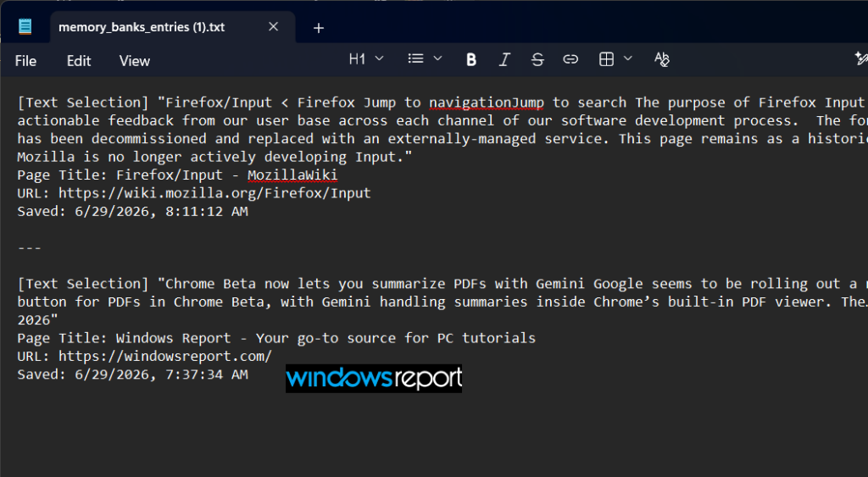
Task: Click the wiki.mozilla.org/Firefox/Input URL text
Action: click(x=214, y=193)
